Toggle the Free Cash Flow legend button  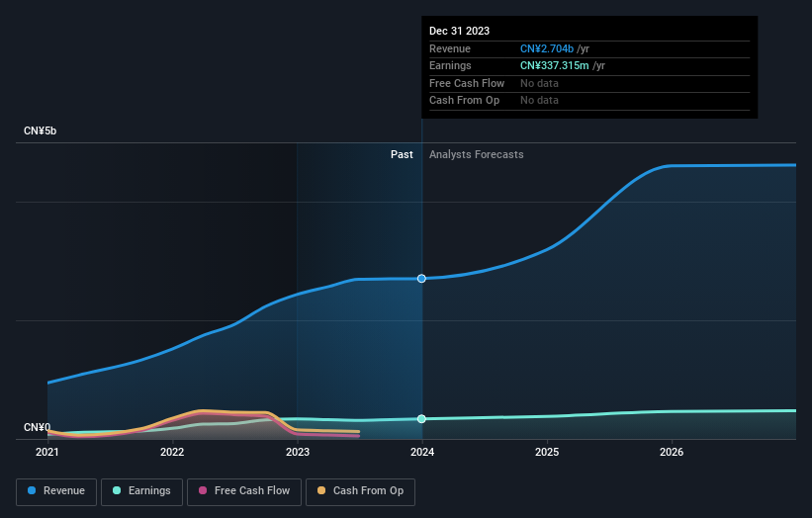(x=244, y=491)
